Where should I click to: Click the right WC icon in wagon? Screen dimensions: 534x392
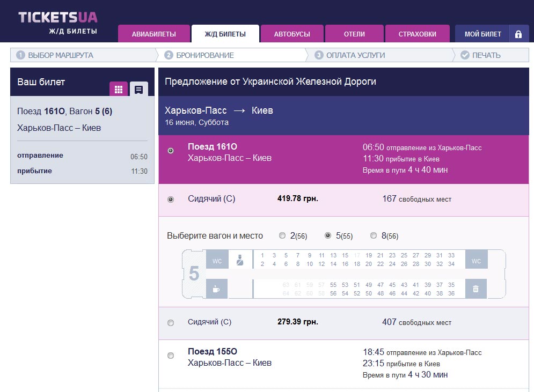coord(476,261)
